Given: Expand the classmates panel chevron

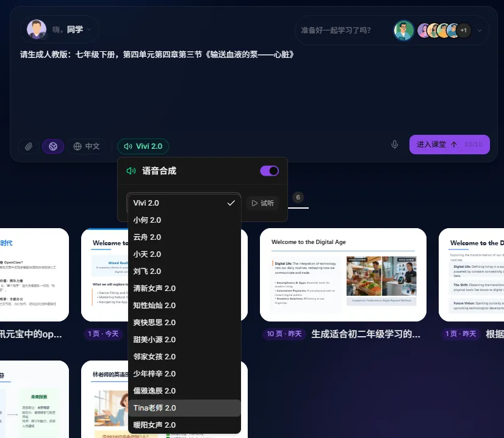Looking at the screenshot, I should pos(480,31).
